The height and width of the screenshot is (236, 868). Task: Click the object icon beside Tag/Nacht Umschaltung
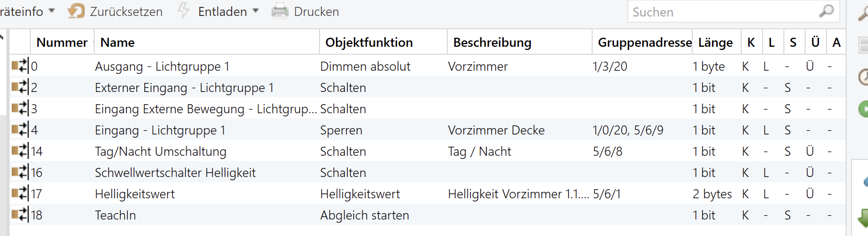(19, 151)
